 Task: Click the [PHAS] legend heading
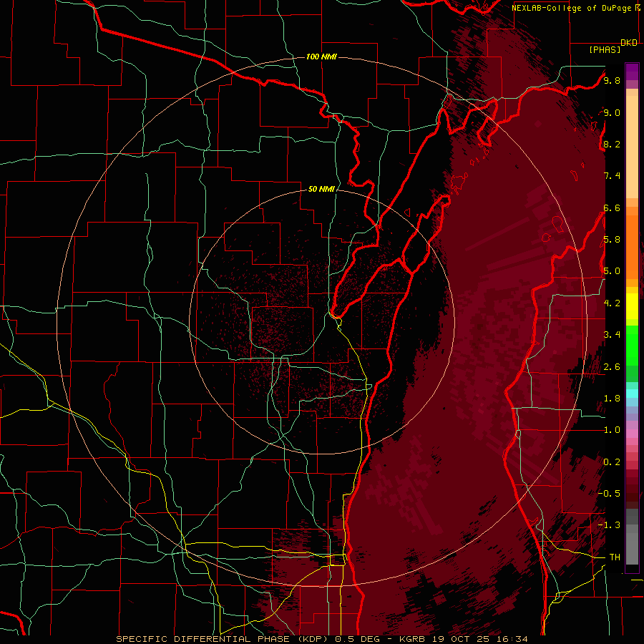coord(605,49)
